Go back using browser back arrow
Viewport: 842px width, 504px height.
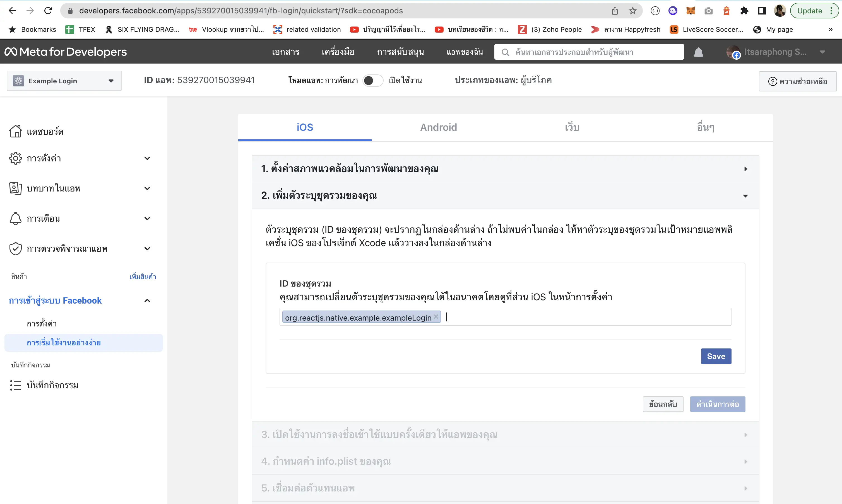coord(12,11)
